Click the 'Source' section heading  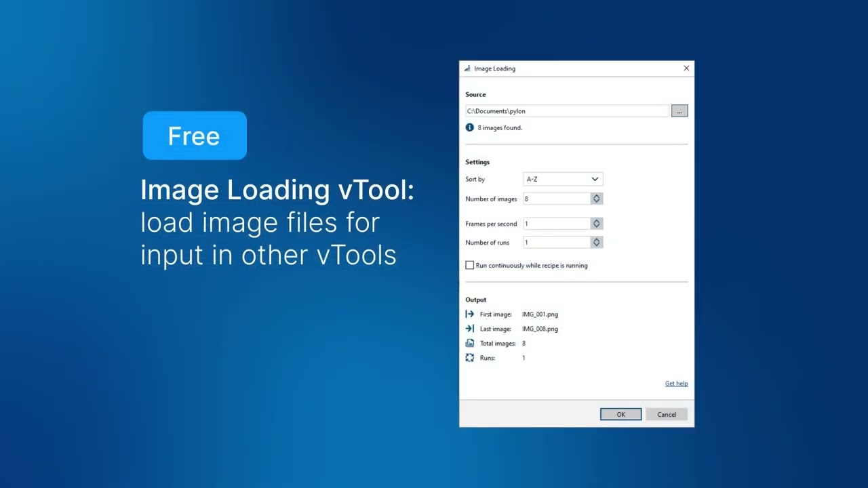475,94
